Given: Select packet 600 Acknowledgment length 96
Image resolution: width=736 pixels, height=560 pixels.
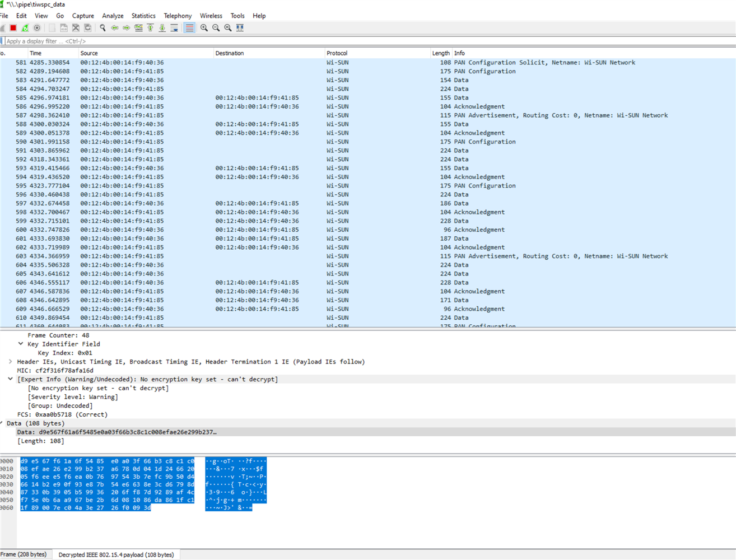Looking at the screenshot, I should [367, 230].
